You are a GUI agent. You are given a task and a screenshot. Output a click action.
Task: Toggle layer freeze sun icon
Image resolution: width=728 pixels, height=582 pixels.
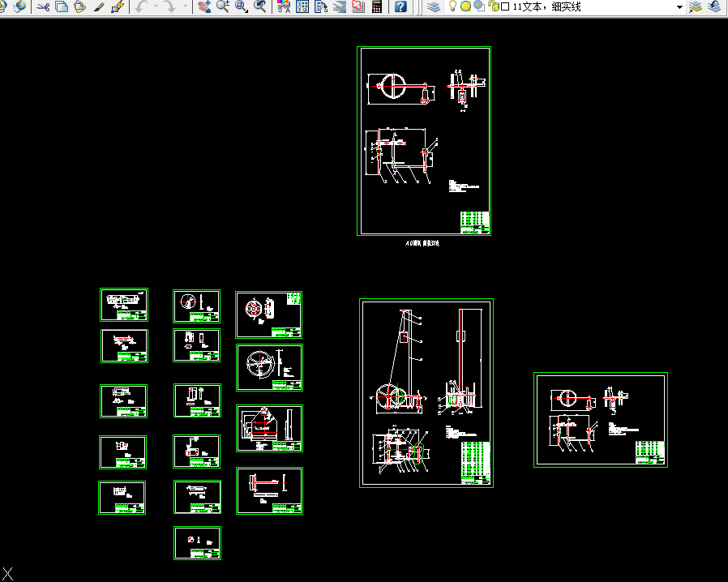(465, 6)
